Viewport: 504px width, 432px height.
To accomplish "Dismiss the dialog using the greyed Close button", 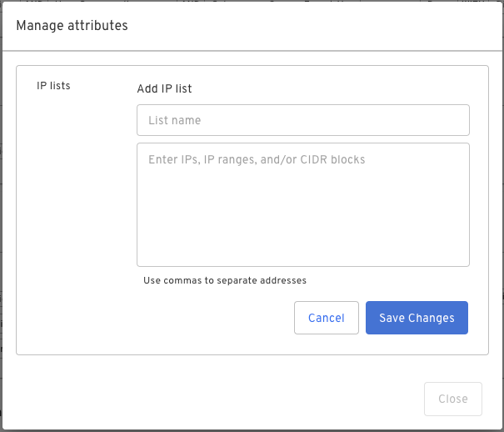I will pyautogui.click(x=452, y=399).
